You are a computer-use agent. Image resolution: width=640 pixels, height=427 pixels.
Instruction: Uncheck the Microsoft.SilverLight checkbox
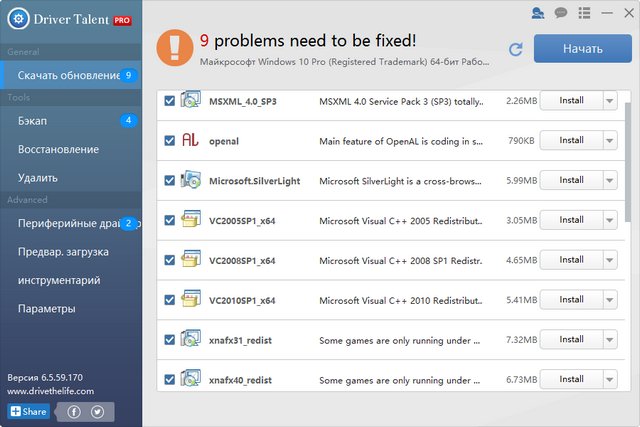coord(169,180)
